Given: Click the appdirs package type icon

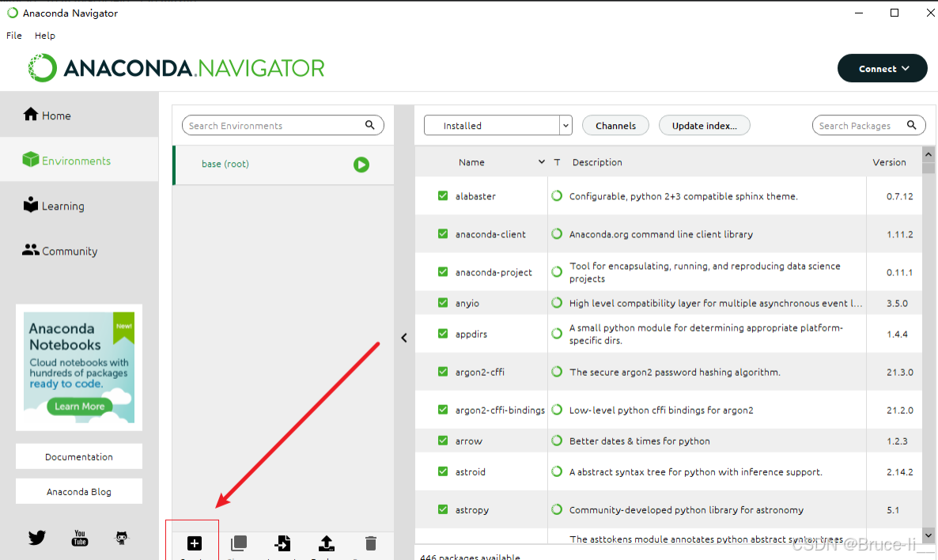Looking at the screenshot, I should point(557,333).
